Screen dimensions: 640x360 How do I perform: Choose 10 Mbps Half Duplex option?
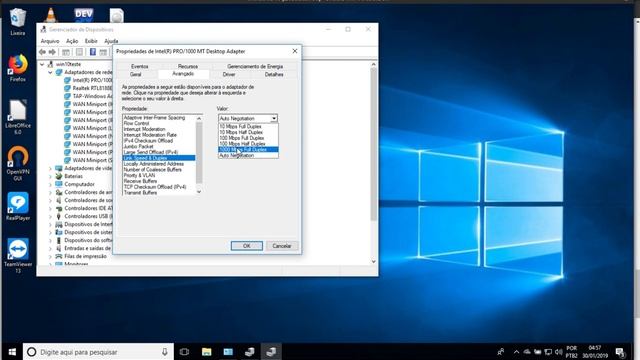[x=249, y=132]
